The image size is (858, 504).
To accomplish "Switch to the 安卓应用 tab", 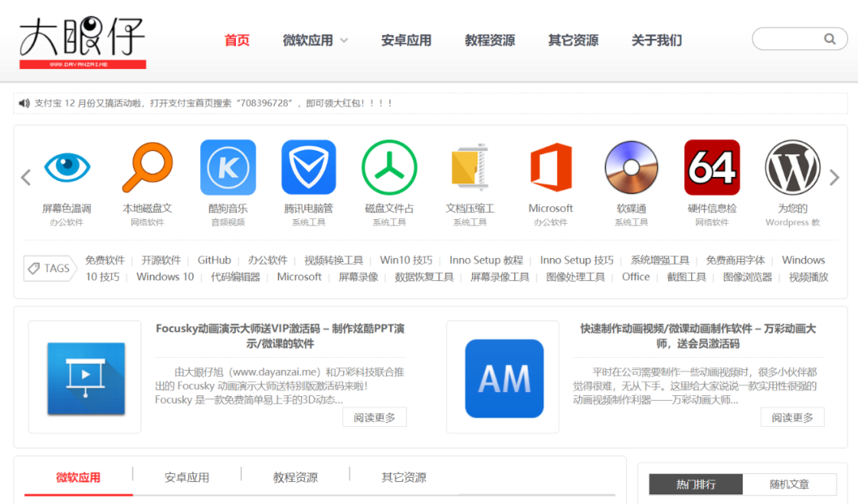I will 188,477.
